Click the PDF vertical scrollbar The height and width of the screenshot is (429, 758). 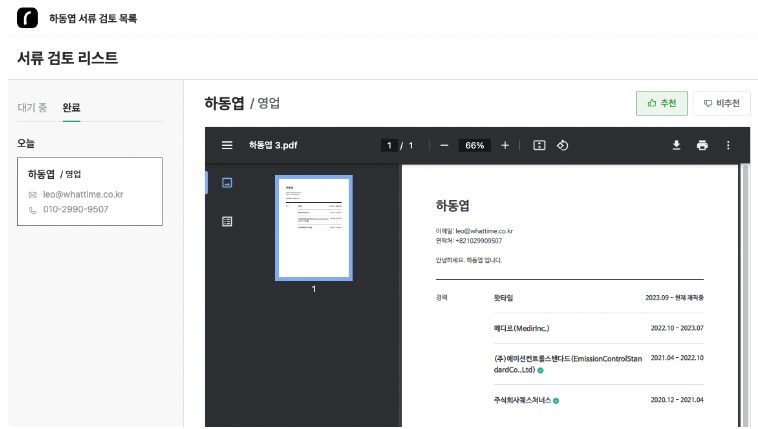(x=744, y=290)
